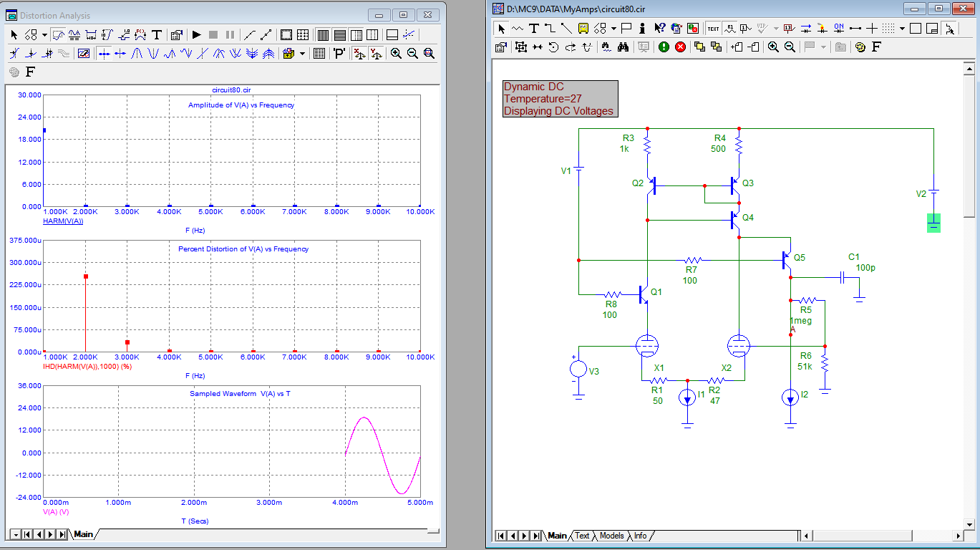Expand the grid dots dropdown arrow in the schematic toolbar
This screenshot has width=980, height=550.
coord(902,29)
